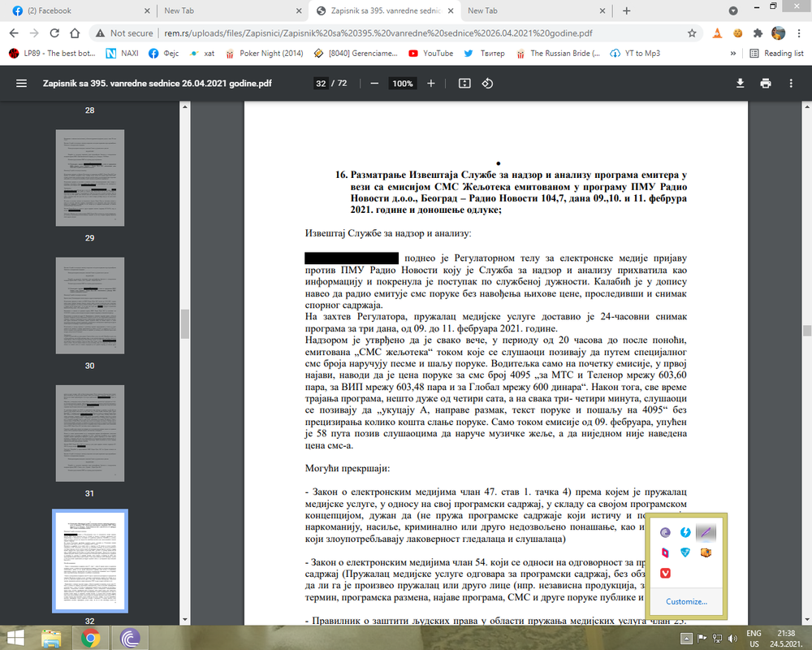Close the Zapisnik PDF tab
Image resolution: width=812 pixels, height=650 pixels.
[x=451, y=11]
